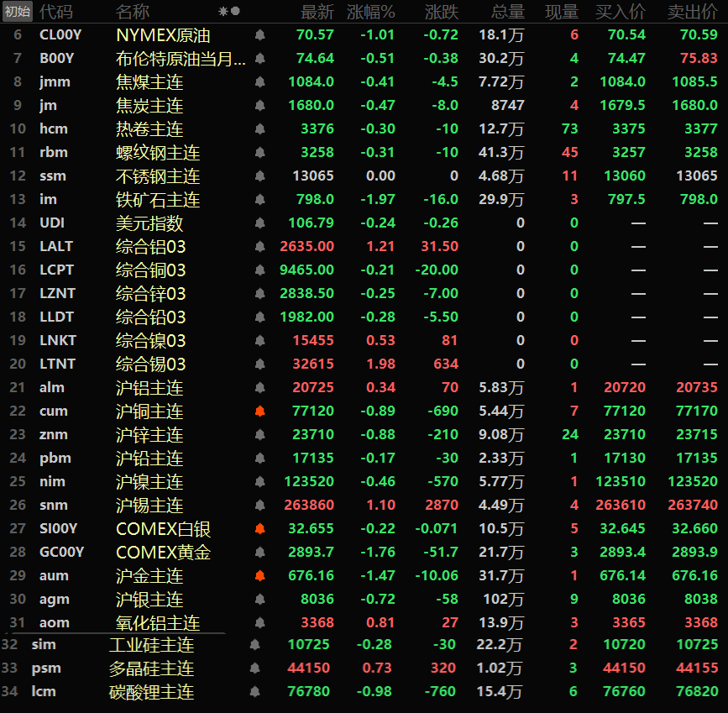Click the bell icon beside 美元指数

(260, 223)
